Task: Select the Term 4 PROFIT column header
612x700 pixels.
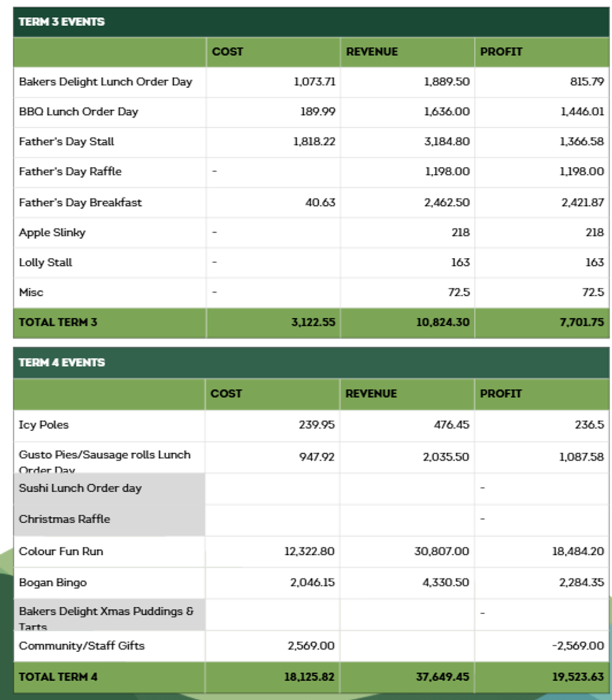Action: point(501,393)
